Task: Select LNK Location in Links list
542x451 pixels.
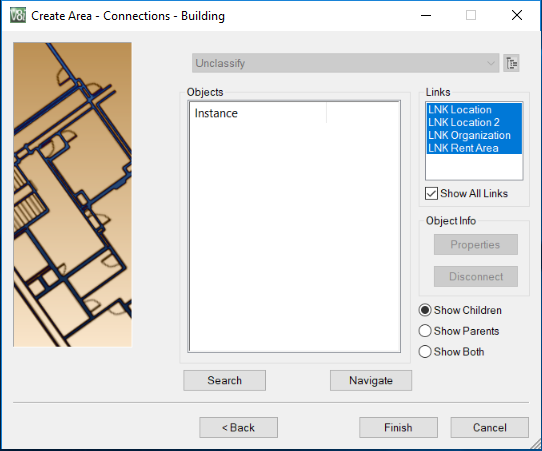Action: tap(474, 110)
